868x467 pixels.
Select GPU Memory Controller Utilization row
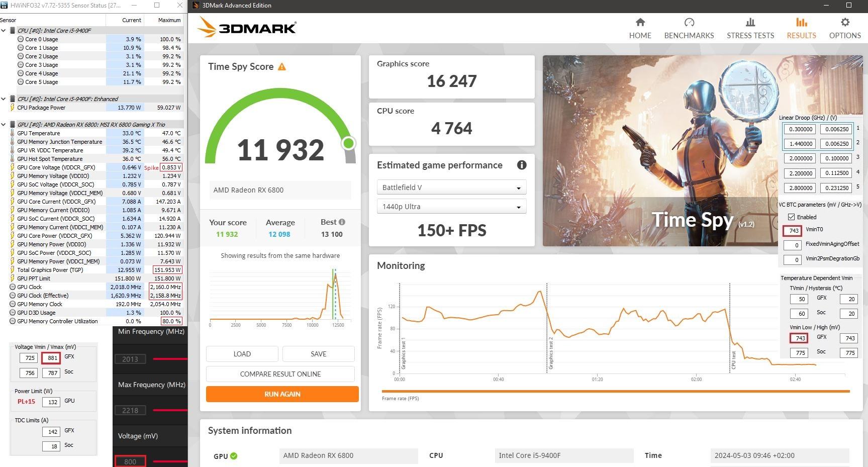pyautogui.click(x=91, y=321)
